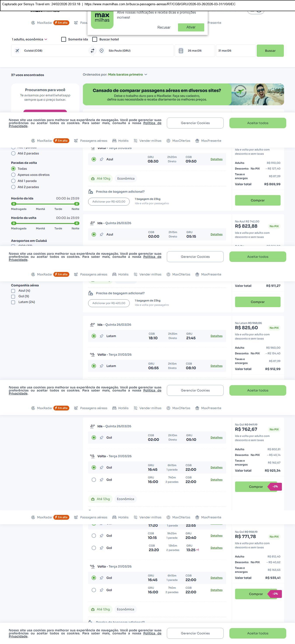Click the luggage icon next to 'Até 10kg'

[93, 179]
